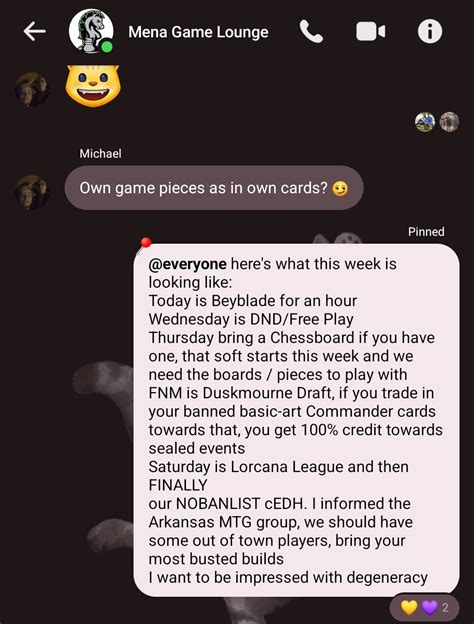This screenshot has height=624, width=474.
Task: Open the purple heart reaction
Action: [429, 608]
